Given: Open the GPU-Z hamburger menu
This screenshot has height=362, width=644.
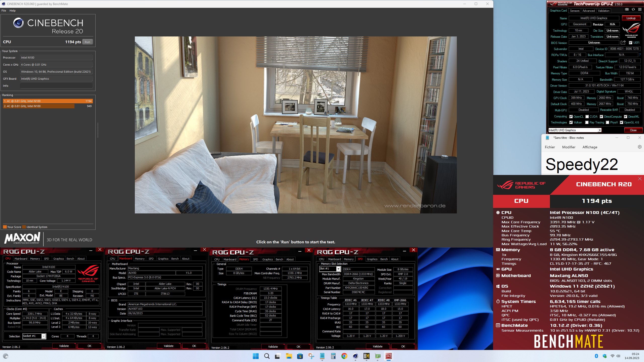Looking at the screenshot, I should point(640,10).
